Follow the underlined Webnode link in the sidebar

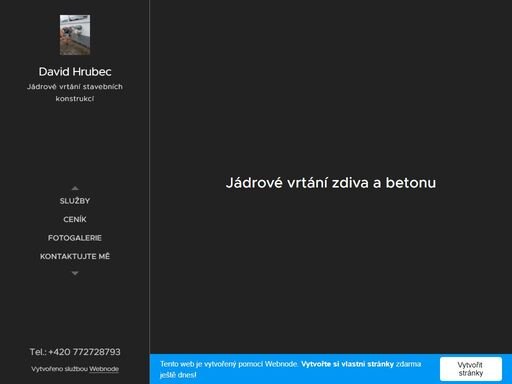coord(104,369)
